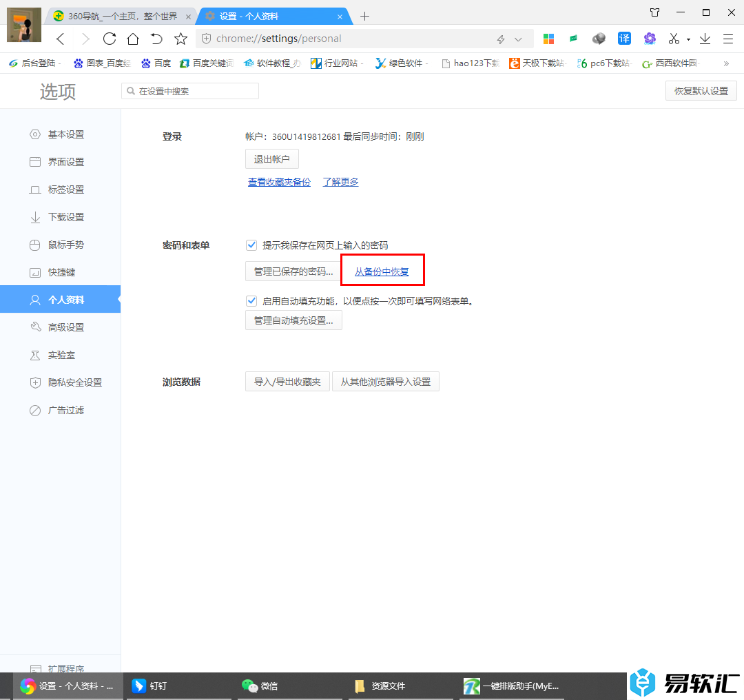The height and width of the screenshot is (700, 744).
Task: Click 导入/导出收藏夹 button
Action: pos(287,382)
